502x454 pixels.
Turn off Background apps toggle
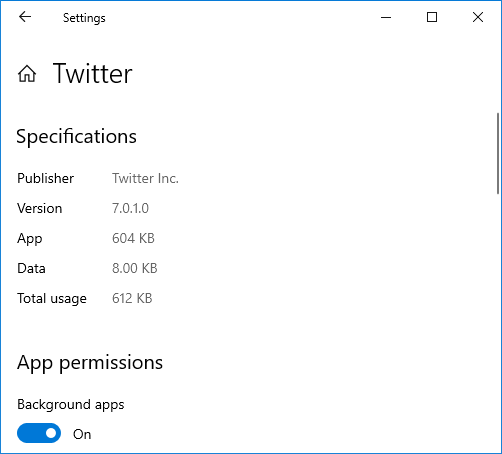coord(39,433)
